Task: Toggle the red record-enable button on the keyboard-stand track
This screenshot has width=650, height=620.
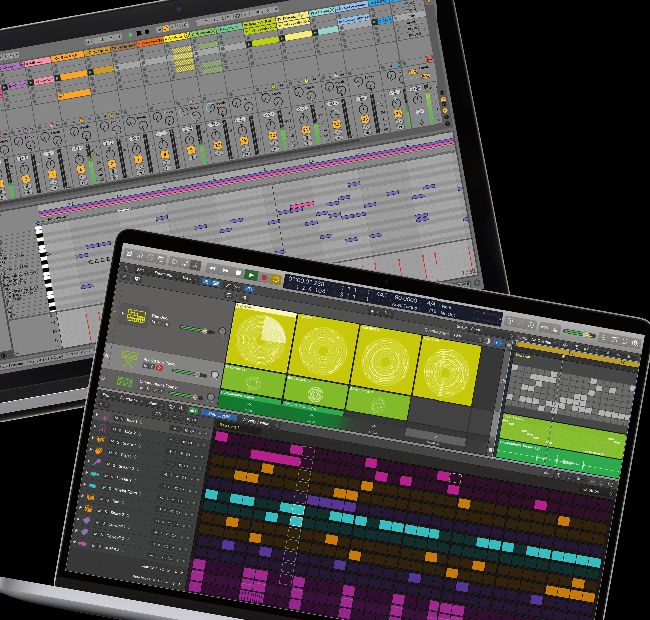Action: click(159, 368)
